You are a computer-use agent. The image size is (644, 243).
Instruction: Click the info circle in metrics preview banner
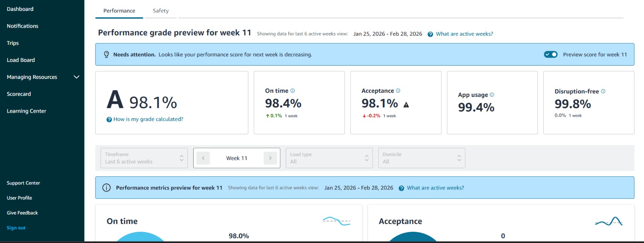(x=106, y=187)
